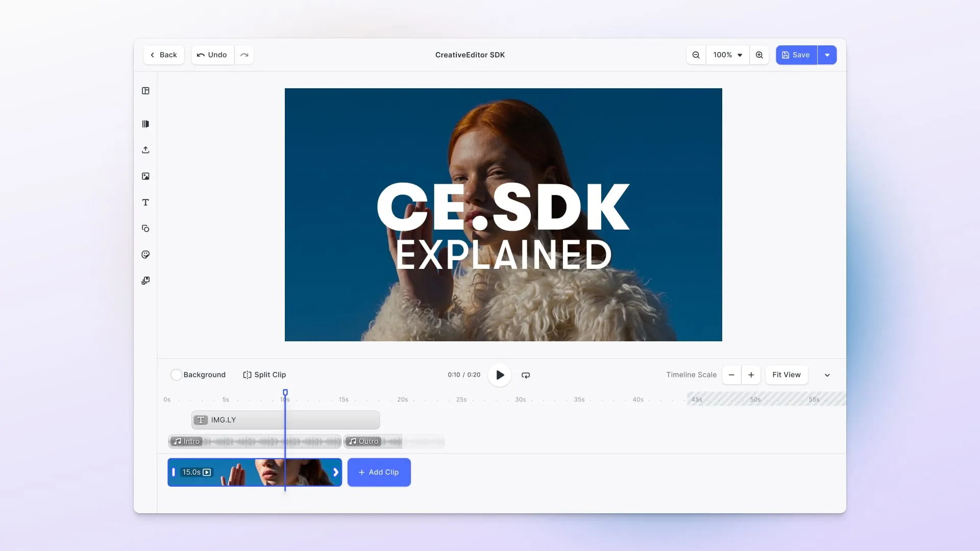The image size is (980, 551).
Task: Click the Fit View button
Action: tap(787, 375)
